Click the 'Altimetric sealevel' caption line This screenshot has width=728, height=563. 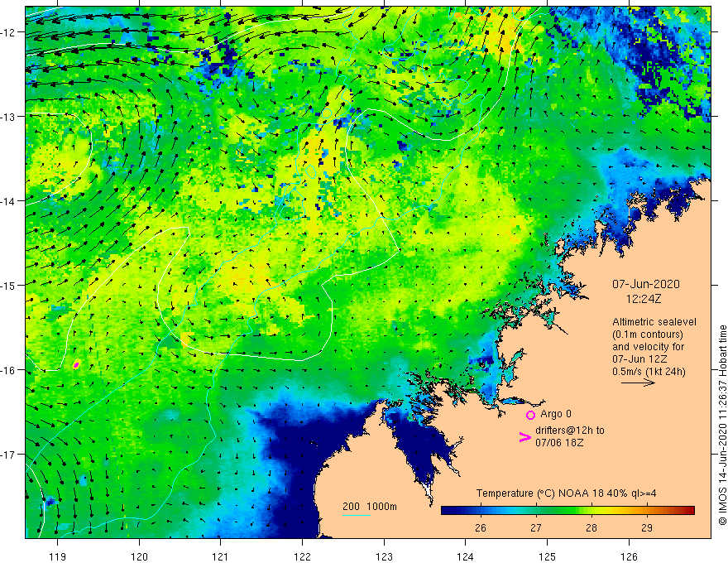pyautogui.click(x=654, y=322)
